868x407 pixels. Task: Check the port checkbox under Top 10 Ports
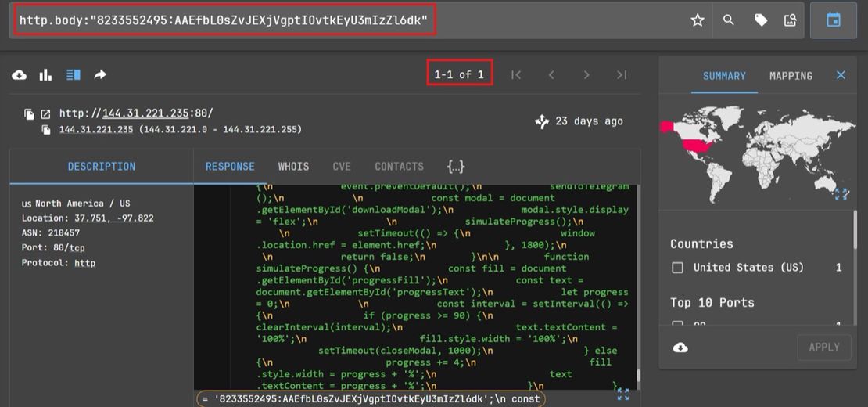click(x=677, y=323)
